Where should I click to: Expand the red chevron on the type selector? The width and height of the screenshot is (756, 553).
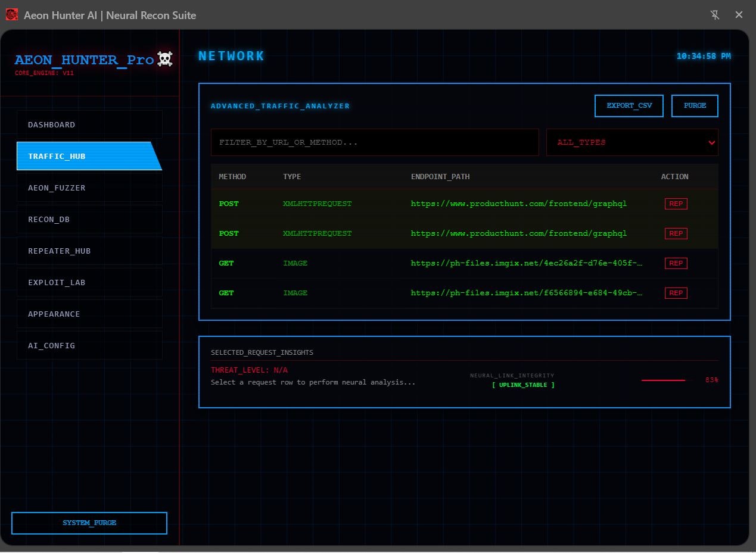(711, 142)
